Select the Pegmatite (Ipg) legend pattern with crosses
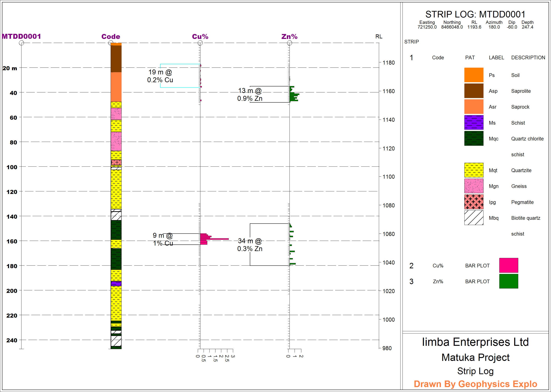Image resolution: width=551 pixels, height=392 pixels. tap(474, 202)
